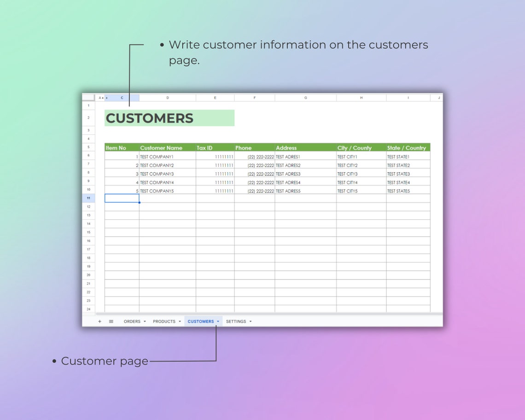Switch to the ORDERS sheet tab
The image size is (525, 420).
tap(133, 321)
